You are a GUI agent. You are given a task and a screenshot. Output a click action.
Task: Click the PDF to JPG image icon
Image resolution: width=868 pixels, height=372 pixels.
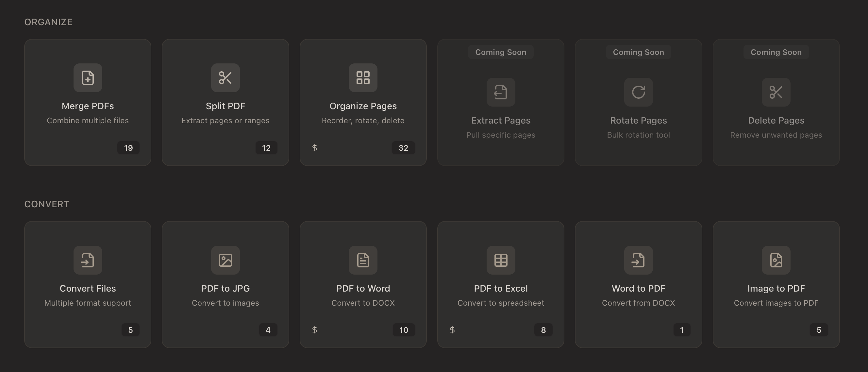click(x=225, y=260)
